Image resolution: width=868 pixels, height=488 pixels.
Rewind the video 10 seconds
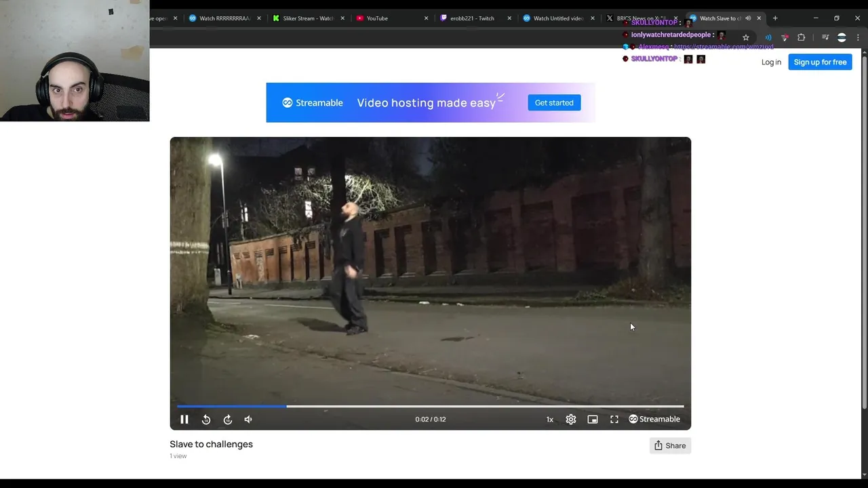(x=206, y=420)
